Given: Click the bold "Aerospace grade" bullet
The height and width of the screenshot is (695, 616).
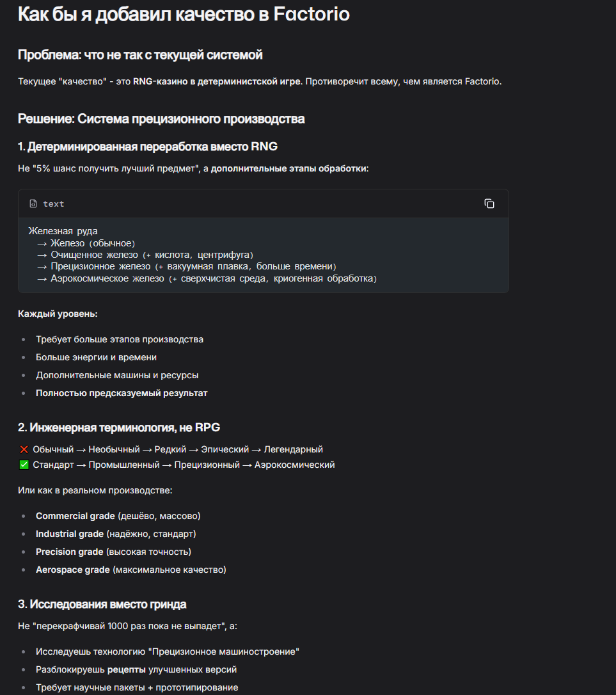Looking at the screenshot, I should (73, 570).
